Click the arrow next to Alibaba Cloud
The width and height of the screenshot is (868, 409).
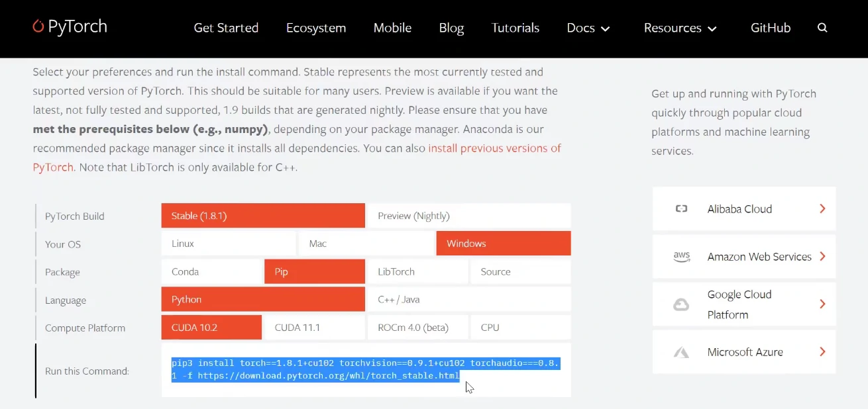click(822, 209)
